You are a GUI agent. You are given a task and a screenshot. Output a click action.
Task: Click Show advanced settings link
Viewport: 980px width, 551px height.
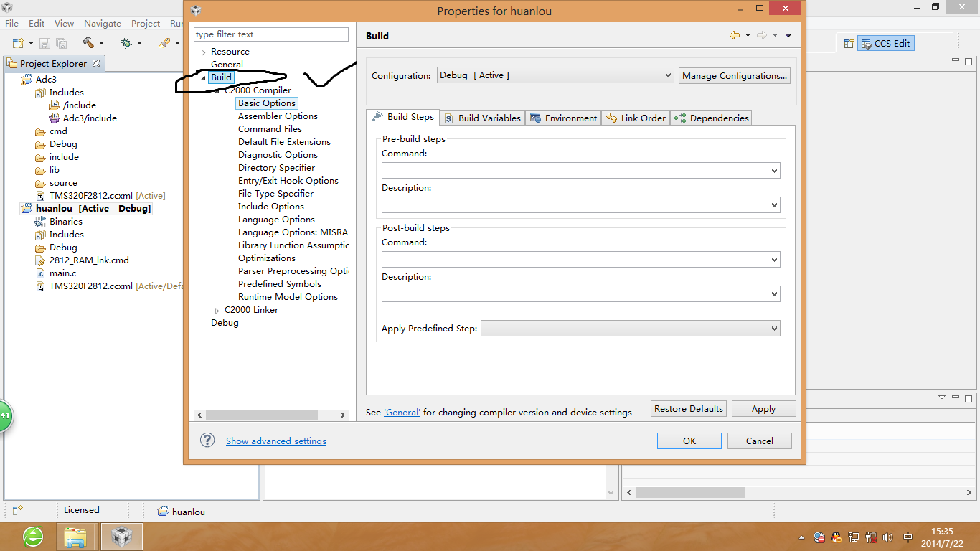276,441
